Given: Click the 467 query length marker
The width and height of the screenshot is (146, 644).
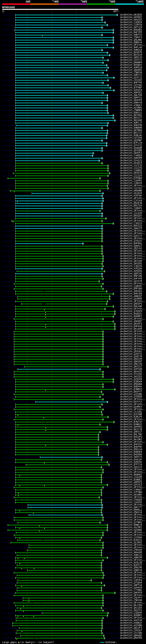Looking at the screenshot, I should tap(115, 11).
